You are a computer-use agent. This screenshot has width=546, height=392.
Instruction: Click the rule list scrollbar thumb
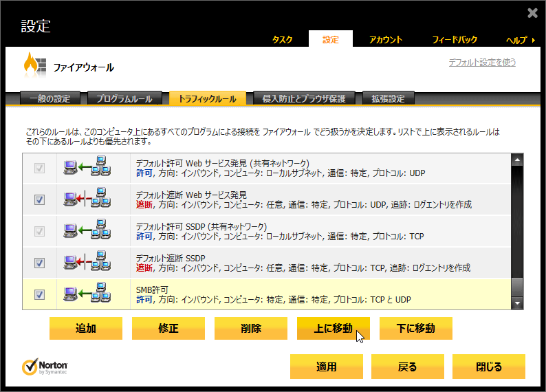518,285
